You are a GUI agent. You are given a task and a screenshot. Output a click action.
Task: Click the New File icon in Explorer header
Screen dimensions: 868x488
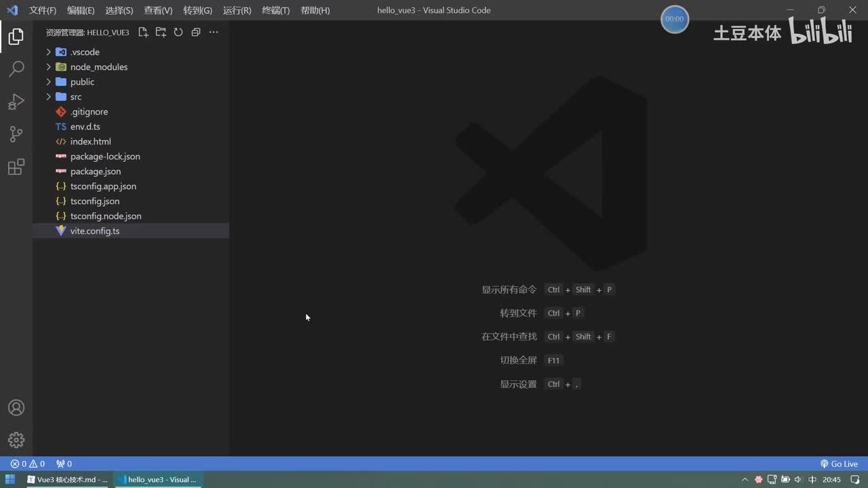(x=143, y=32)
